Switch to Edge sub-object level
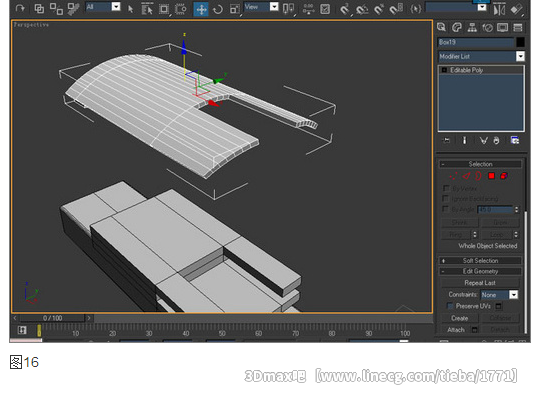This screenshot has width=557, height=395. [466, 175]
